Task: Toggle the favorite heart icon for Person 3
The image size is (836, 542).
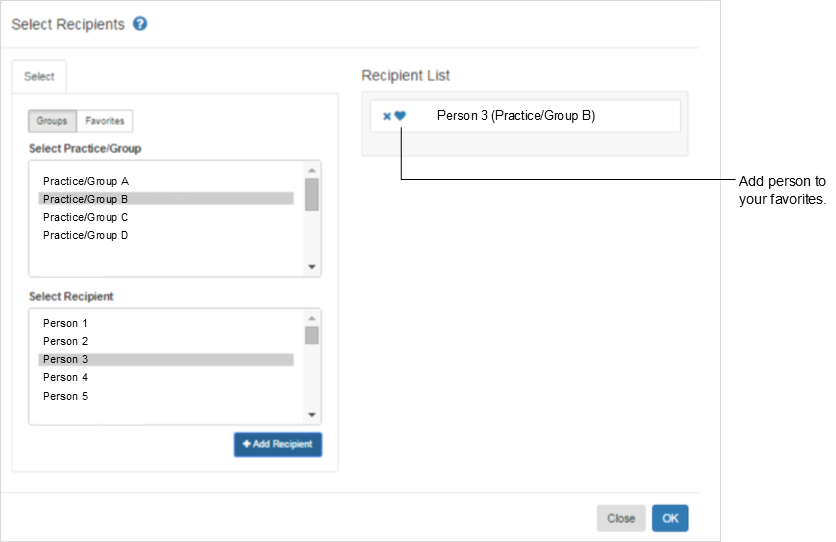Action: tap(400, 116)
